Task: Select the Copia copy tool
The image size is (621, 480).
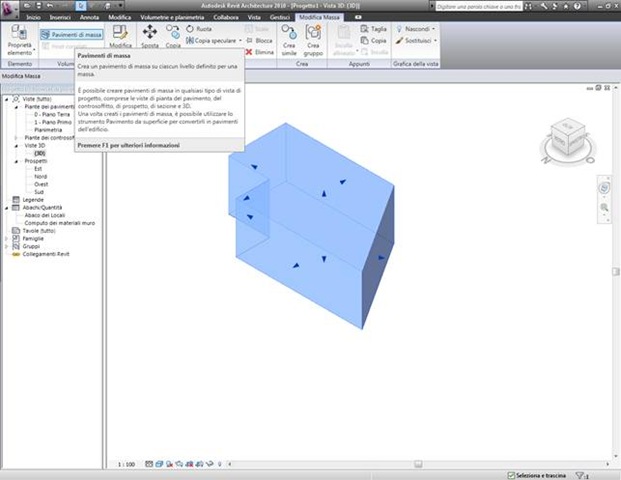Action: (173, 32)
